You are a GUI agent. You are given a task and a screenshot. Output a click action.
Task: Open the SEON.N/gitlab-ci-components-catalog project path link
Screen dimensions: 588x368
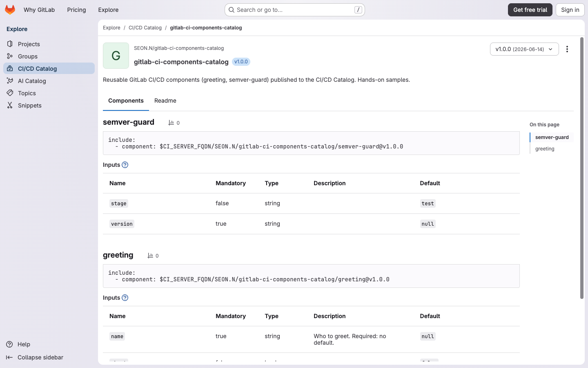(179, 48)
